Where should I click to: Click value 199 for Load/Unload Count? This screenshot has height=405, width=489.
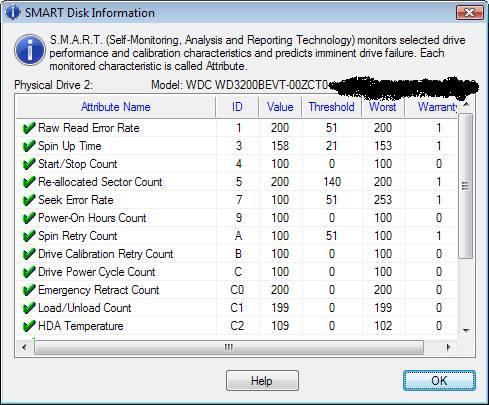(280, 308)
